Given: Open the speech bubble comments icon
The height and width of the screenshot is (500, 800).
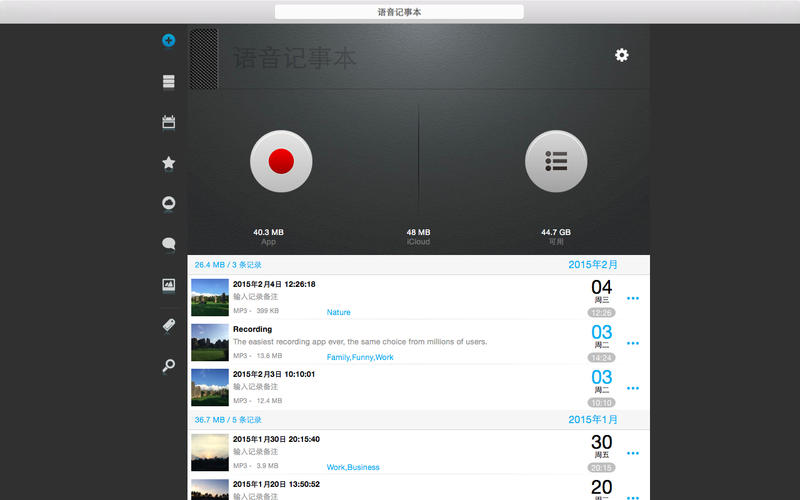Looking at the screenshot, I should [x=168, y=243].
